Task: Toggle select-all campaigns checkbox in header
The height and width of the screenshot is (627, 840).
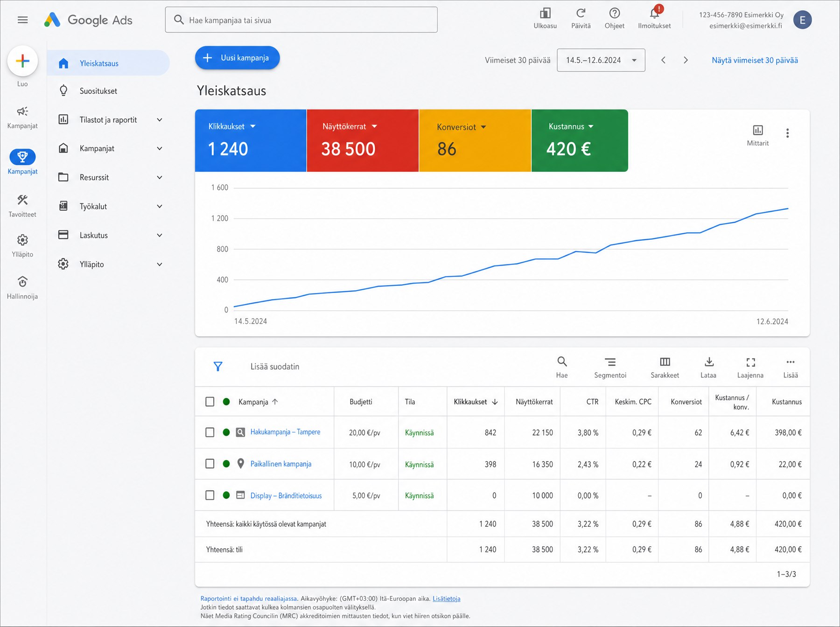Action: [x=210, y=402]
